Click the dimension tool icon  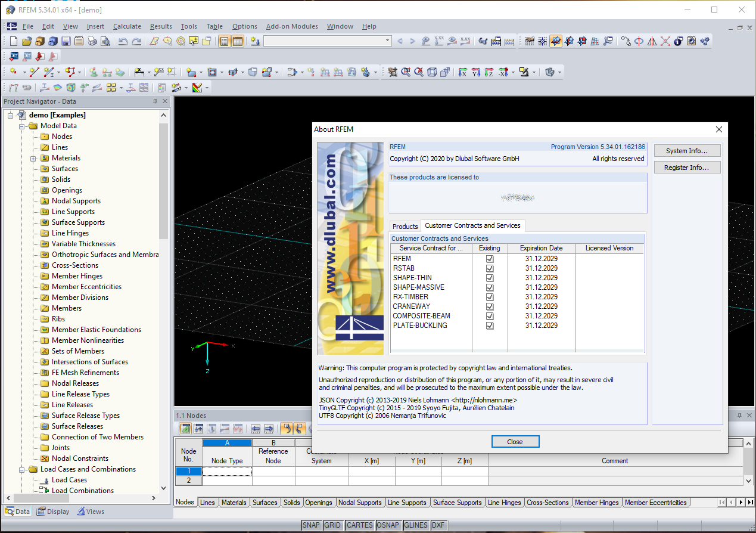tap(139, 72)
